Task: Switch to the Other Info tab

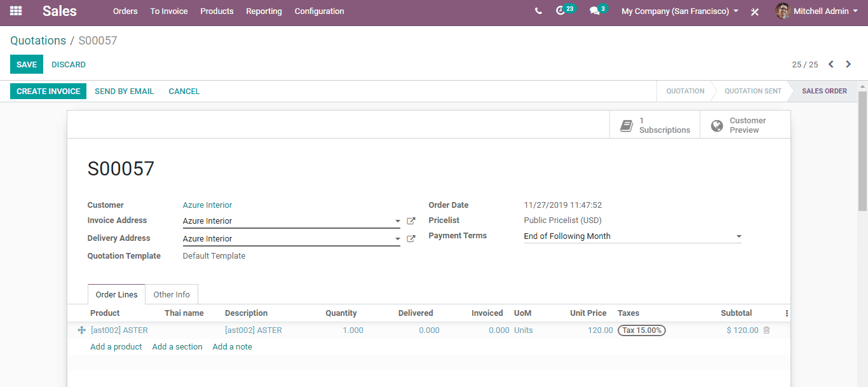Action: tap(172, 295)
